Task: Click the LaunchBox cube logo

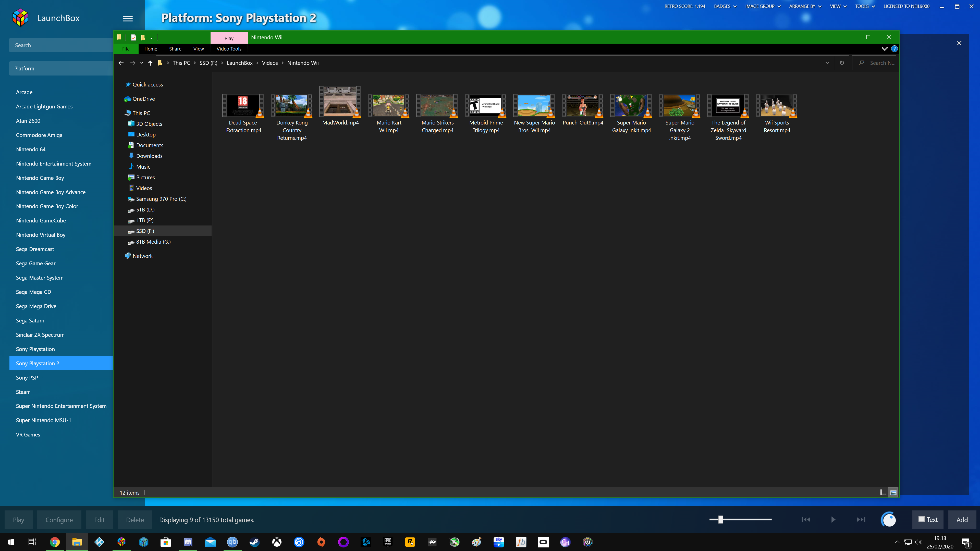Action: (x=20, y=18)
